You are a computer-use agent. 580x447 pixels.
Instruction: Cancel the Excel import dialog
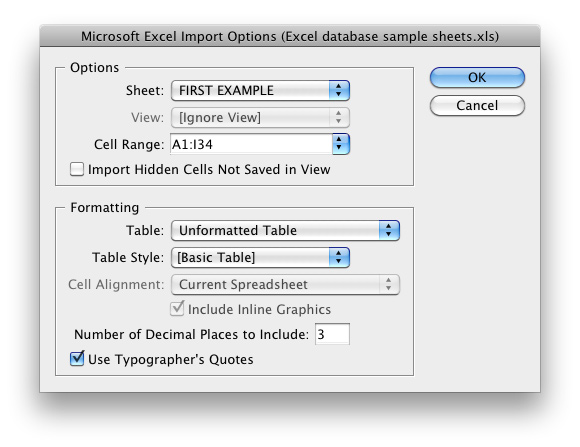point(477,105)
